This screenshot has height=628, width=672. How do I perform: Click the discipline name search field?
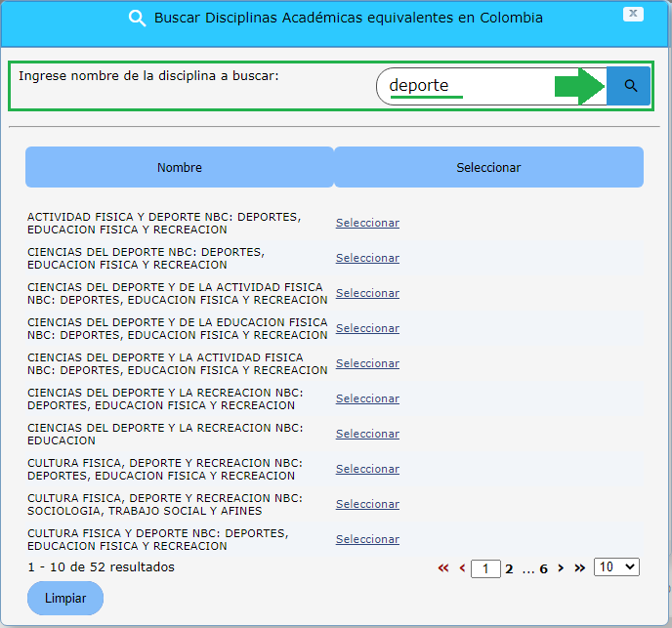coord(488,86)
